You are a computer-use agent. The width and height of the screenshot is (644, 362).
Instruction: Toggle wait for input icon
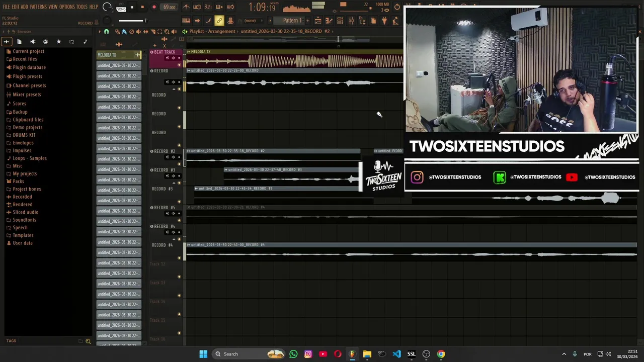click(197, 7)
